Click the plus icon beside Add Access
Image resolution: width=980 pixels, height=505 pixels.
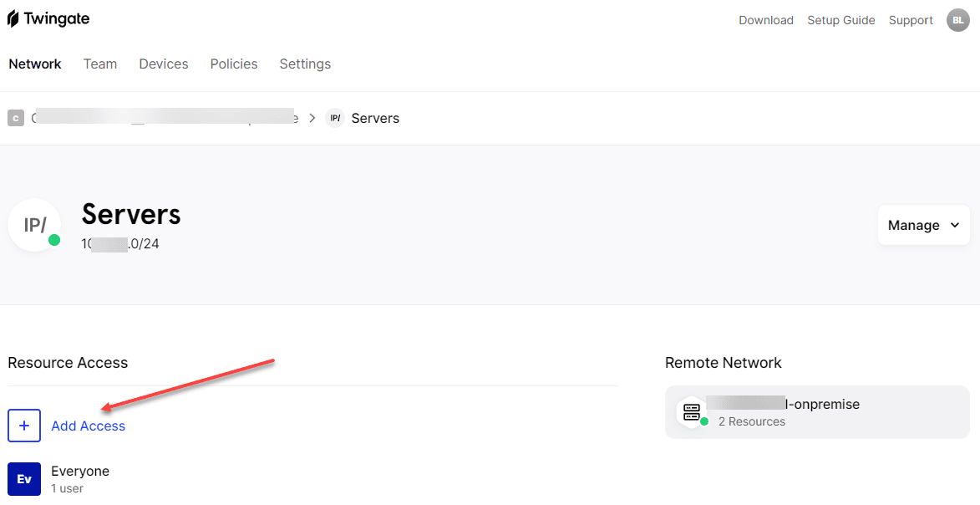(x=24, y=426)
